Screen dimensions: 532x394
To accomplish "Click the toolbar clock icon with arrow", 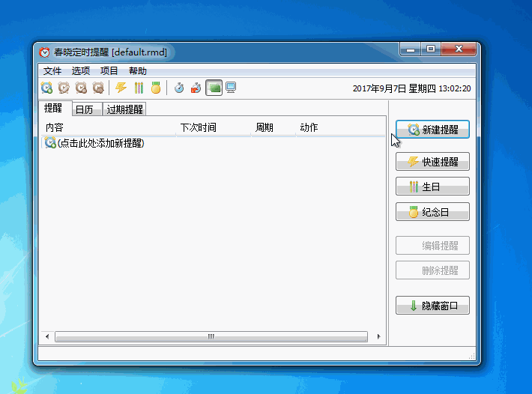I will (98, 88).
